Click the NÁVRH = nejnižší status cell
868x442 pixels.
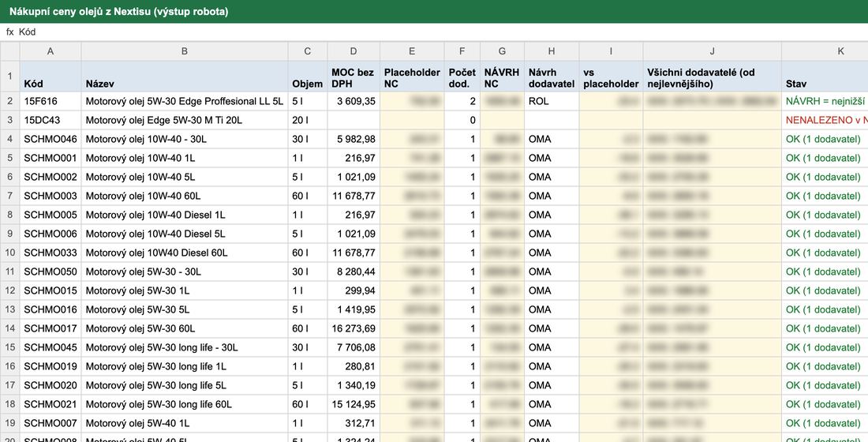click(x=825, y=101)
